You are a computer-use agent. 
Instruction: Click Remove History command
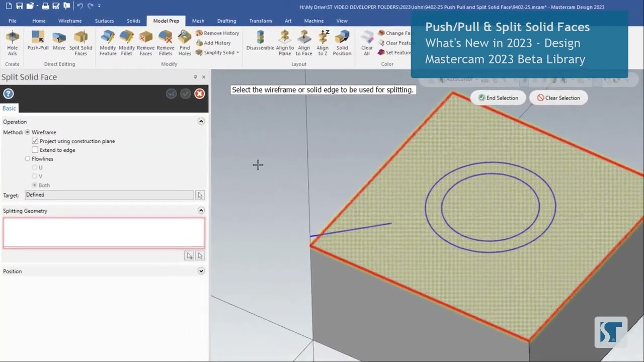(x=217, y=33)
